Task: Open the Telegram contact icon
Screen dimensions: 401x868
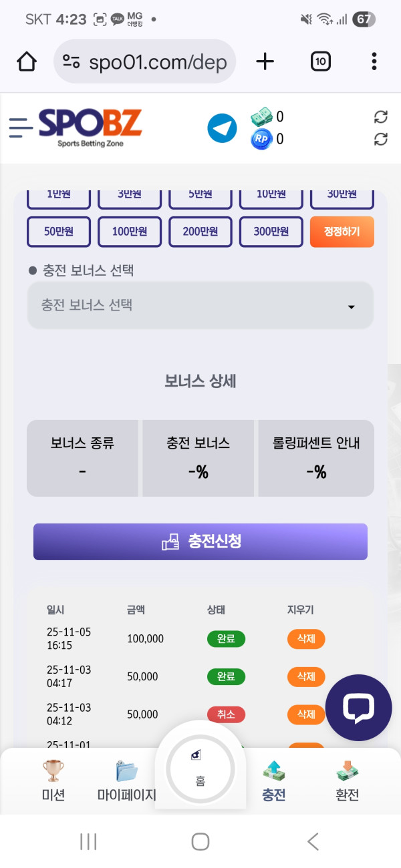Action: (222, 128)
